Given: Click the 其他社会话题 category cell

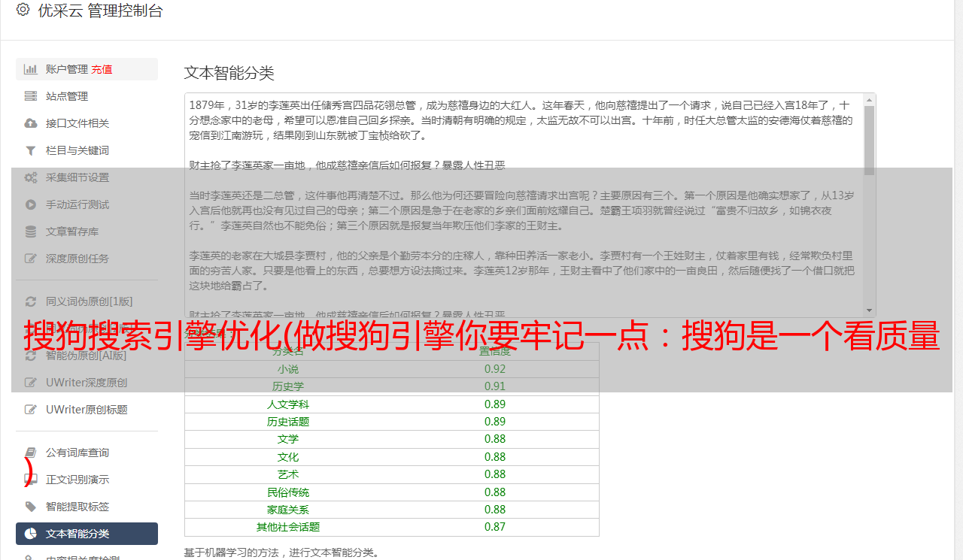Looking at the screenshot, I should coord(288,527).
